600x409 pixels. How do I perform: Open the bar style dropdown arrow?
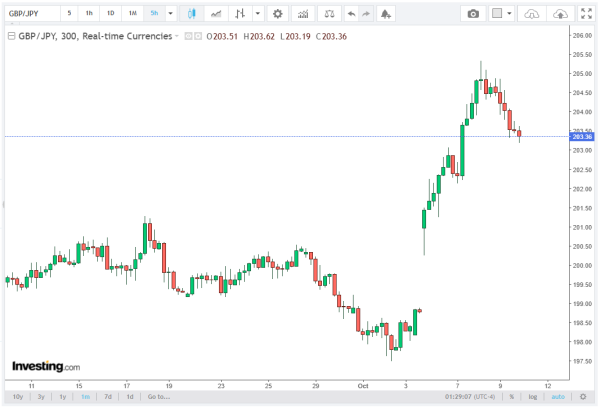(x=258, y=13)
